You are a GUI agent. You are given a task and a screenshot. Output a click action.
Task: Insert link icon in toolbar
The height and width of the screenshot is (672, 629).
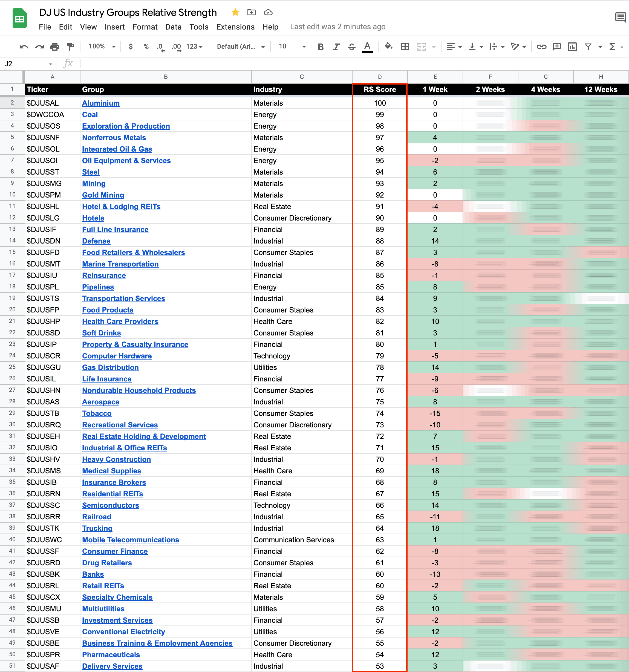pyautogui.click(x=541, y=47)
